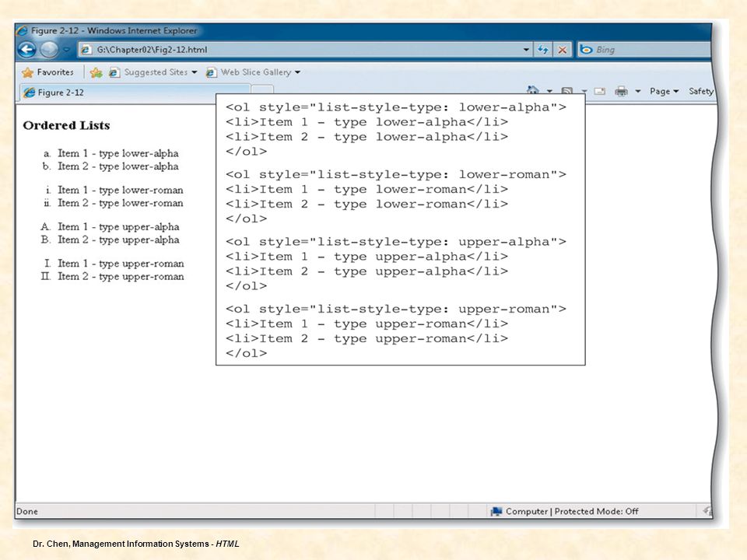Viewport: 747px width, 560px height.
Task: Expand the Feeds dropdown arrow
Action: point(584,91)
